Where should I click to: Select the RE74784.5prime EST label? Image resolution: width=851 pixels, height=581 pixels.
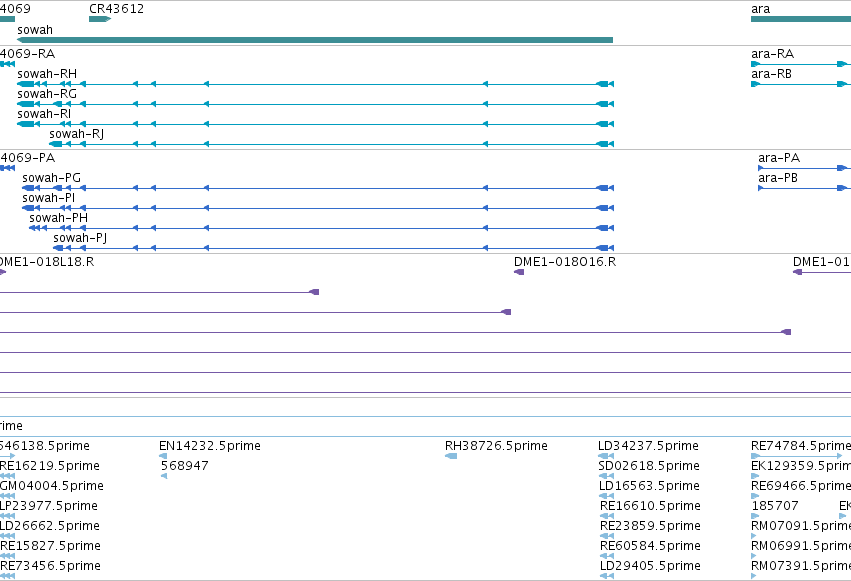[801, 446]
